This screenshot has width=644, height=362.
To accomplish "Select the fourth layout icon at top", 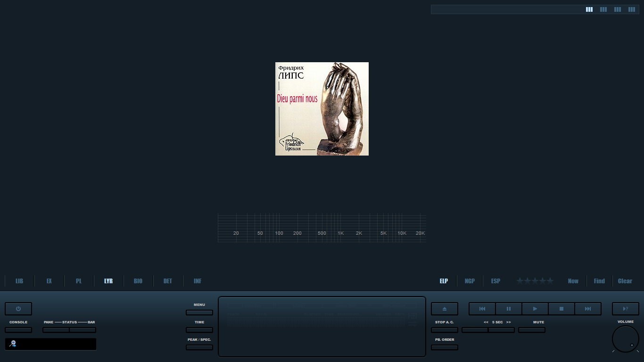I will click(x=632, y=9).
